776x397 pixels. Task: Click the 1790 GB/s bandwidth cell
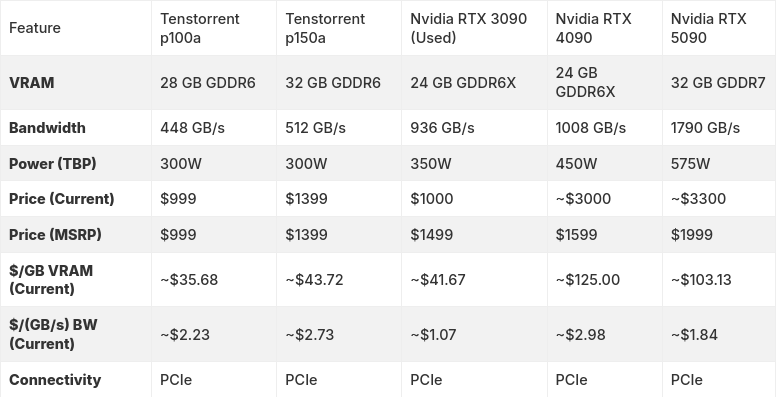click(705, 128)
